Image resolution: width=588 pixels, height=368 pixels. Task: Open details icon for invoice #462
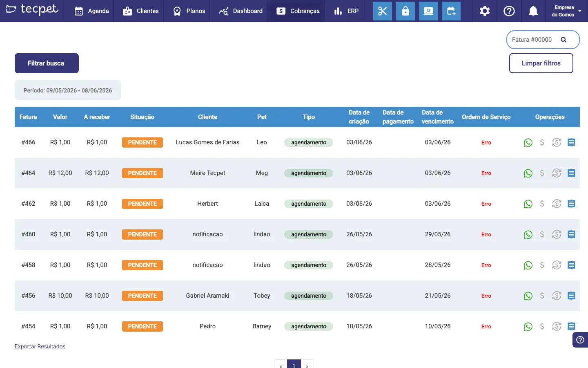pyautogui.click(x=571, y=204)
